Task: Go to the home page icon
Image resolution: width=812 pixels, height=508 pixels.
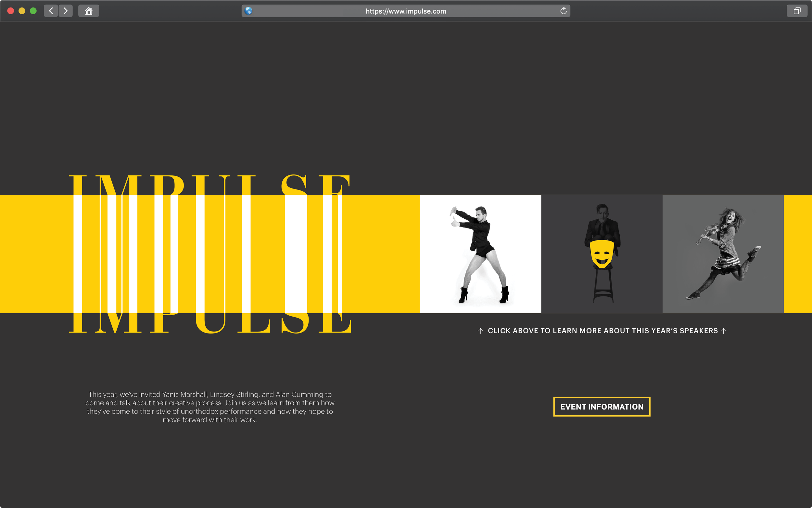Action: pos(89,11)
